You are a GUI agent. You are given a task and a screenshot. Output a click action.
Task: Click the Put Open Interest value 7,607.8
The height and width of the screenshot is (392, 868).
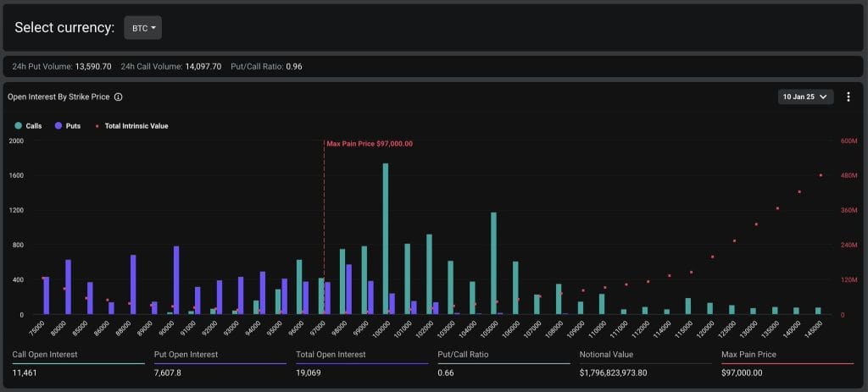(168, 373)
